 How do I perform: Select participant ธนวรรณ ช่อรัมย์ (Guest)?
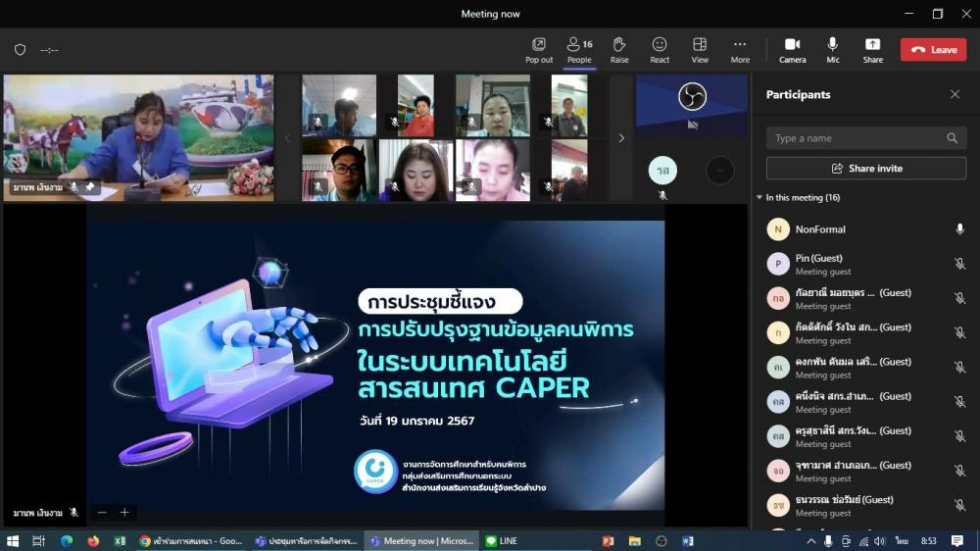tap(865, 505)
